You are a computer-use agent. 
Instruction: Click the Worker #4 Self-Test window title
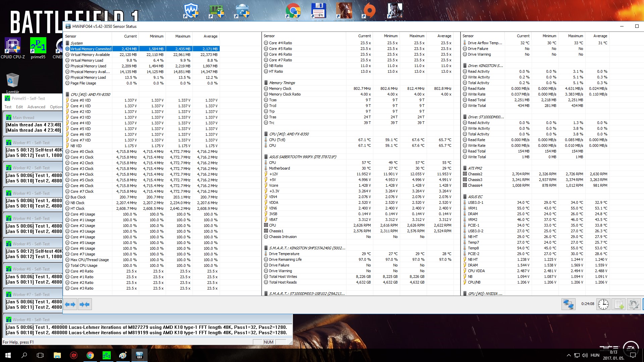(31, 219)
